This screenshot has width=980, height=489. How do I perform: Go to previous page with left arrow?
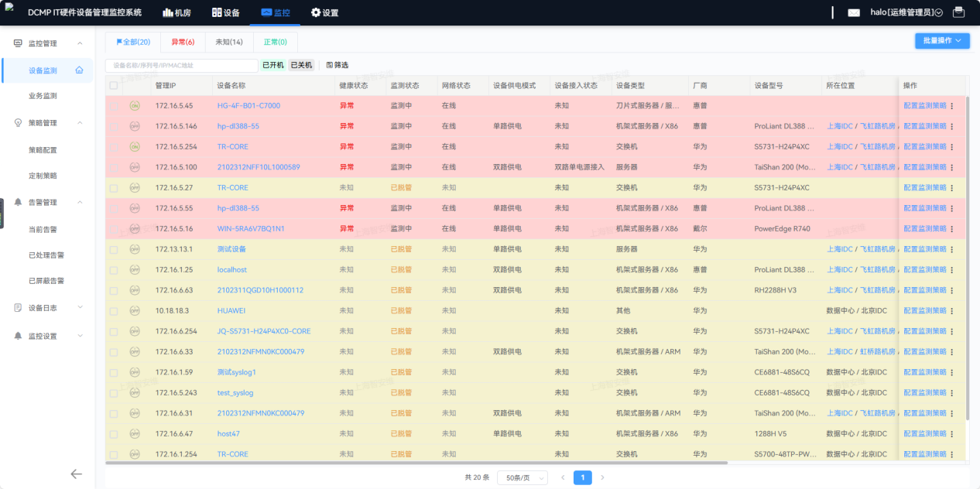coord(563,477)
